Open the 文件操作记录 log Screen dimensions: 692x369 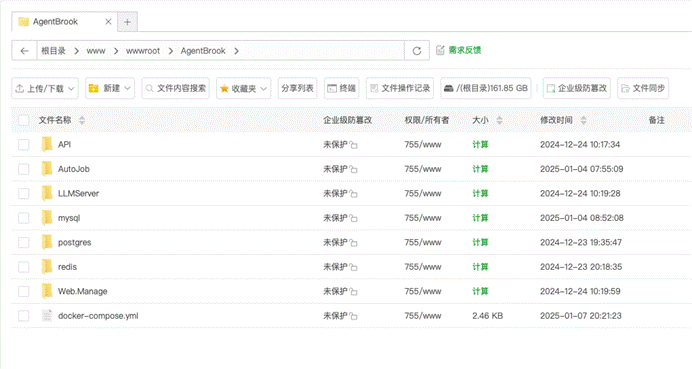point(400,88)
